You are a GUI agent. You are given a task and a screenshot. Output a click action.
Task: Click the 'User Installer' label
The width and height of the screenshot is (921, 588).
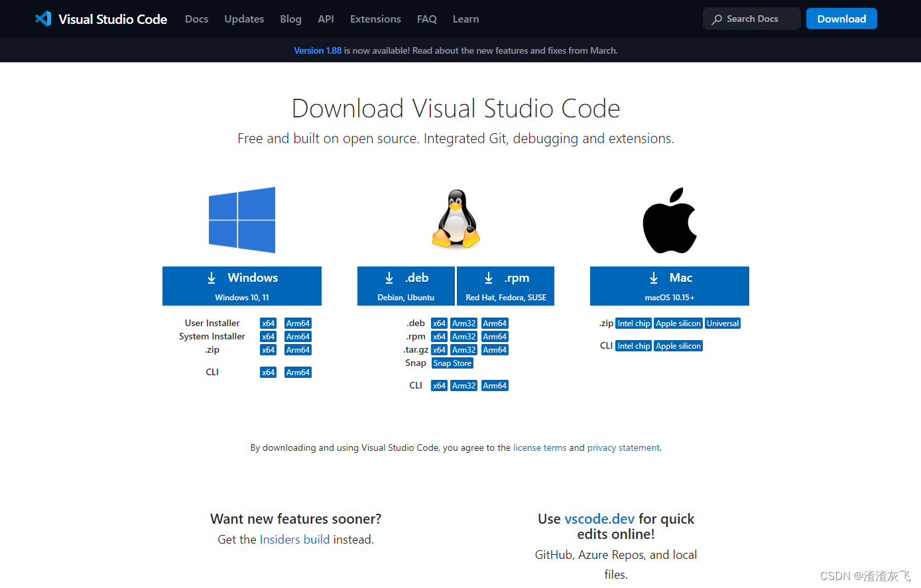coord(212,323)
